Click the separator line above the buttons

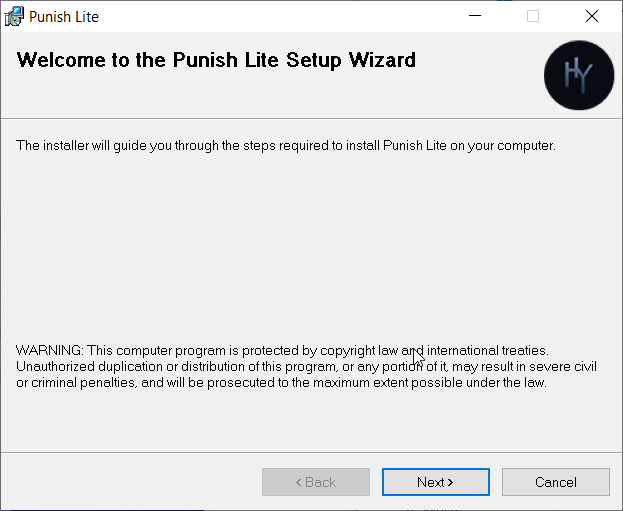300,452
